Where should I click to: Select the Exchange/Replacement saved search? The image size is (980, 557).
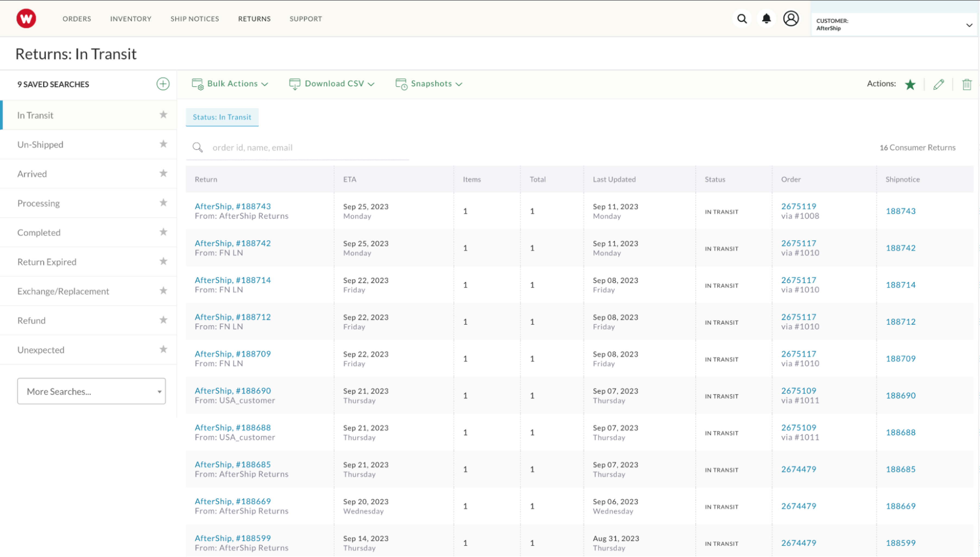89,291
